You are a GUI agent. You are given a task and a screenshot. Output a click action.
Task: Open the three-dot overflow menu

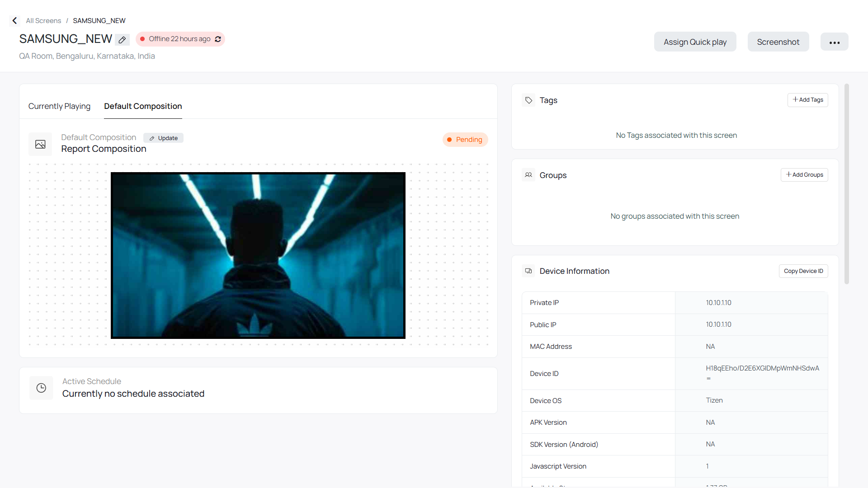point(835,42)
